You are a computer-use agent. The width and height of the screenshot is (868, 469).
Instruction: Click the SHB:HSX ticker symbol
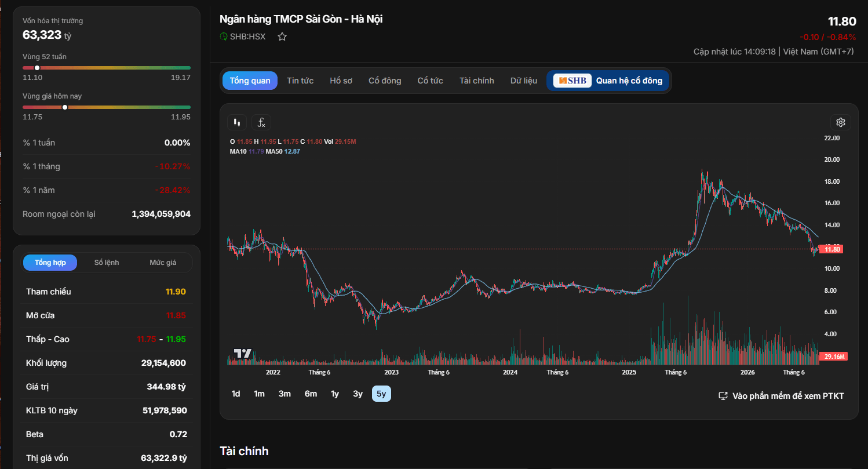click(x=247, y=37)
